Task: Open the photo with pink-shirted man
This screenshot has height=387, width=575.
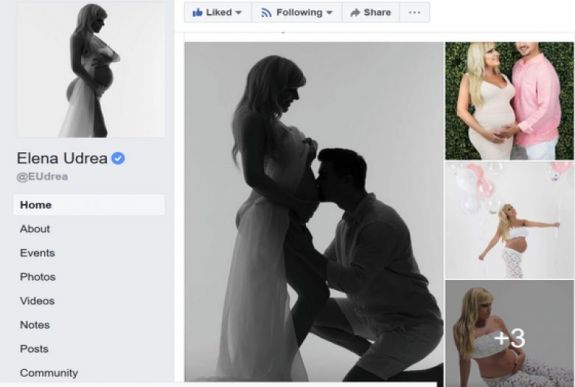Action: (x=509, y=101)
